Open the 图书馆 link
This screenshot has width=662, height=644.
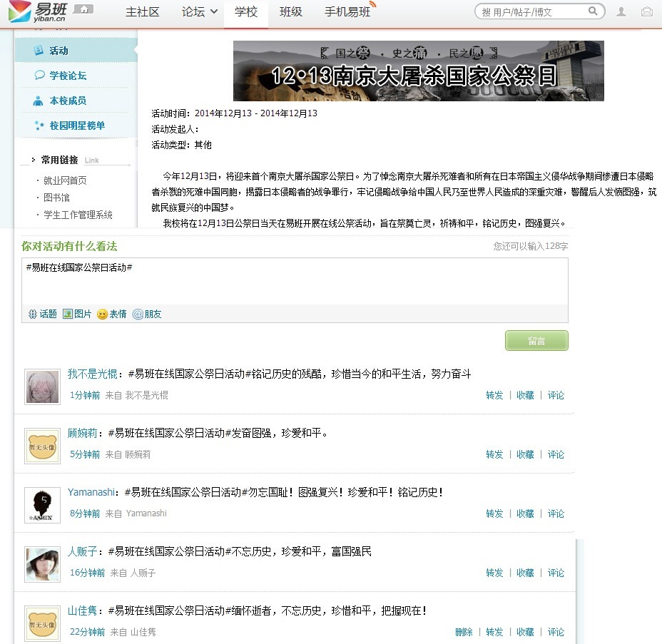[x=56, y=198]
